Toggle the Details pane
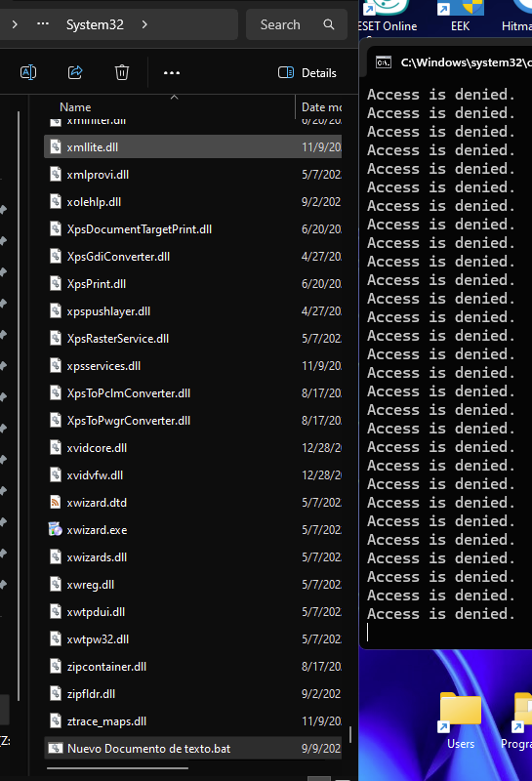This screenshot has height=781, width=532. click(x=307, y=72)
